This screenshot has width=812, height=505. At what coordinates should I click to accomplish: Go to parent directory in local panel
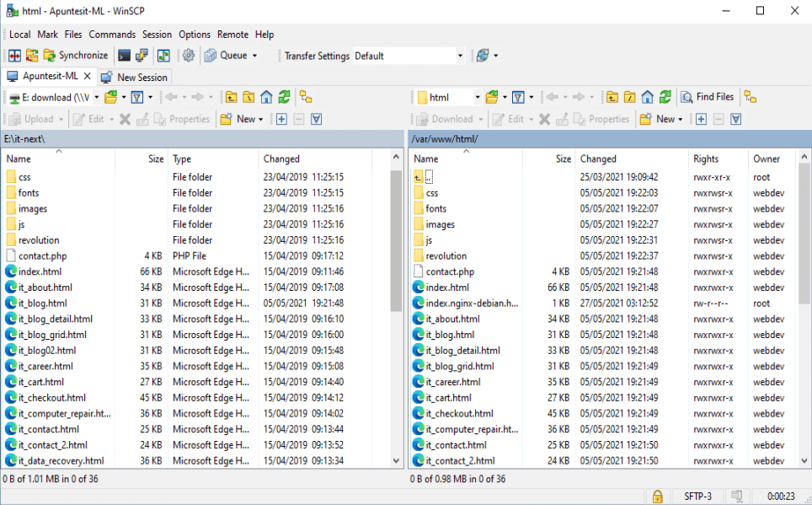231,97
